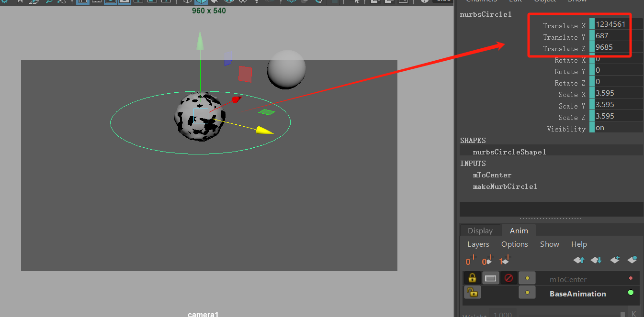Toggle mute on the mToCenter layer
This screenshot has height=317, width=644.
coord(508,278)
